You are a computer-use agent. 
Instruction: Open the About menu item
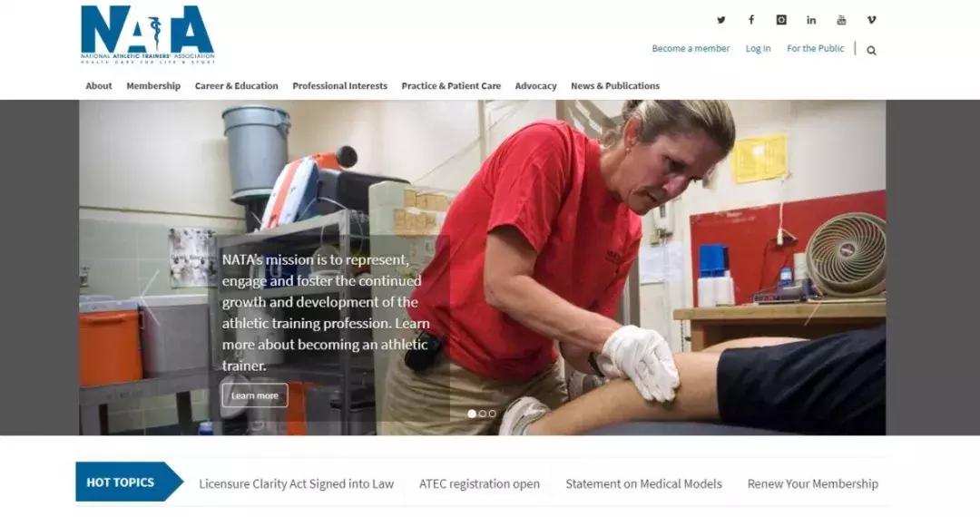coord(99,86)
